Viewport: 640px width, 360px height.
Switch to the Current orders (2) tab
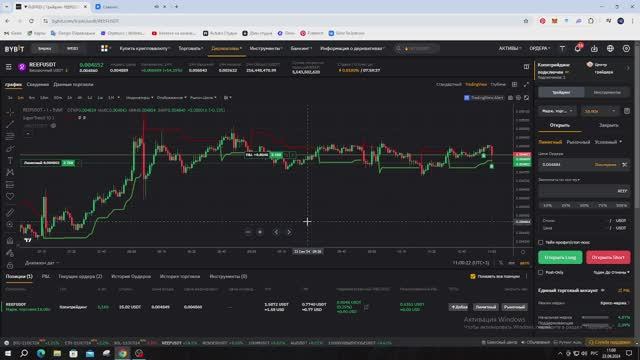coord(80,276)
